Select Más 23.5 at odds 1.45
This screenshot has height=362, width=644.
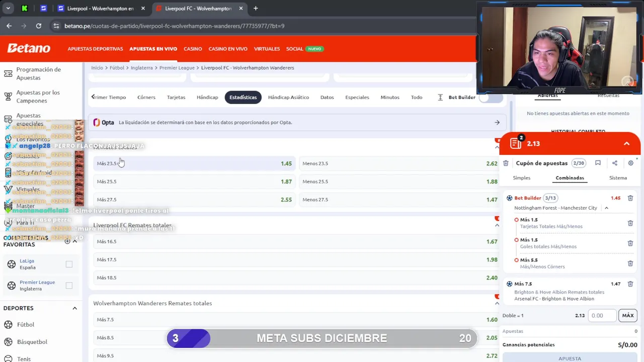click(x=194, y=163)
